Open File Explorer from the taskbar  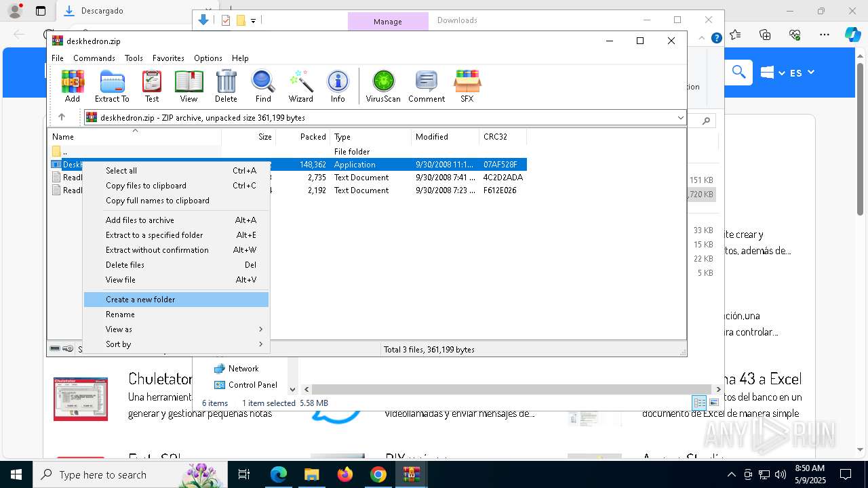[312, 474]
